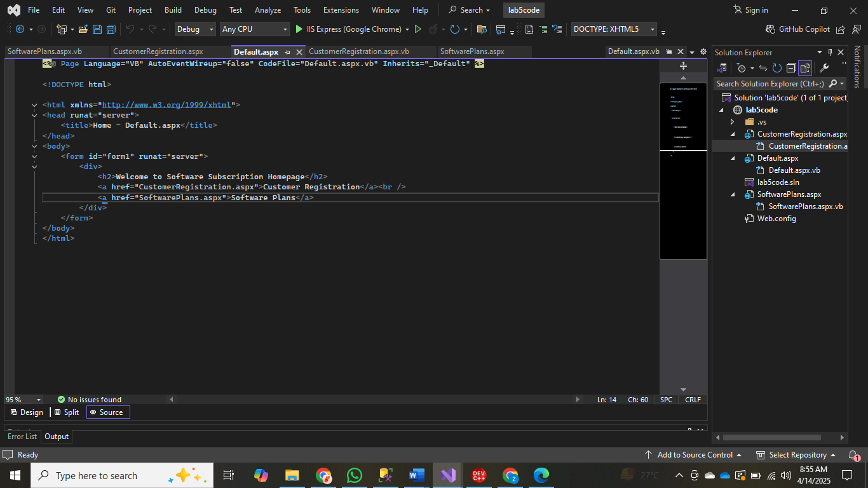Toggle the Solution Explorer auto-hide pin
Viewport: 868px width, 488px height.
point(830,52)
